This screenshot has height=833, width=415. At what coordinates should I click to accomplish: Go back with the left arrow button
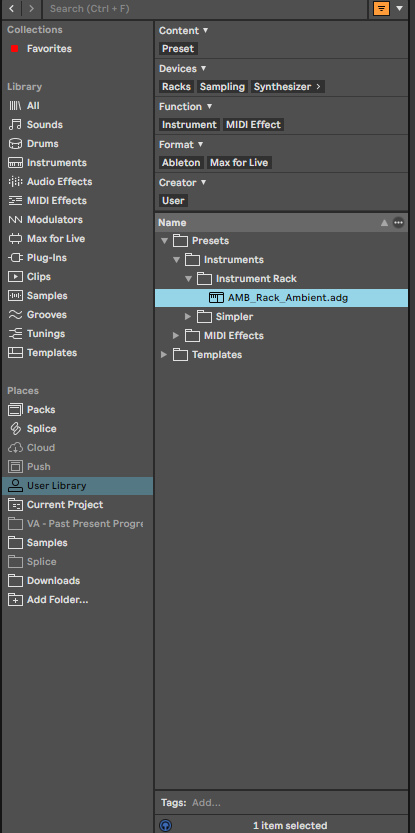point(12,8)
